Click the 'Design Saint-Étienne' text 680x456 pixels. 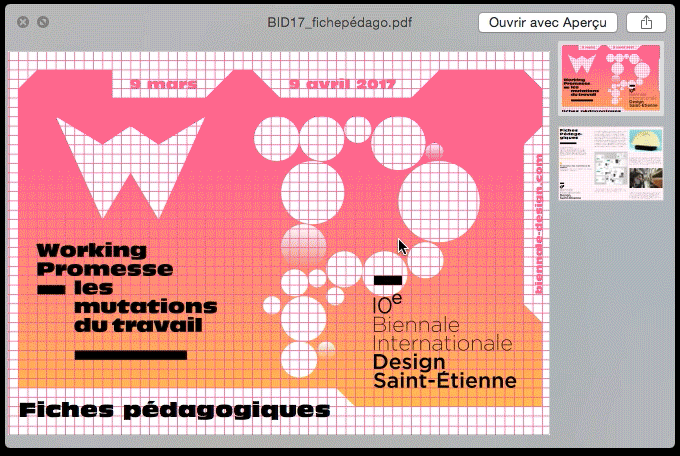(x=445, y=371)
